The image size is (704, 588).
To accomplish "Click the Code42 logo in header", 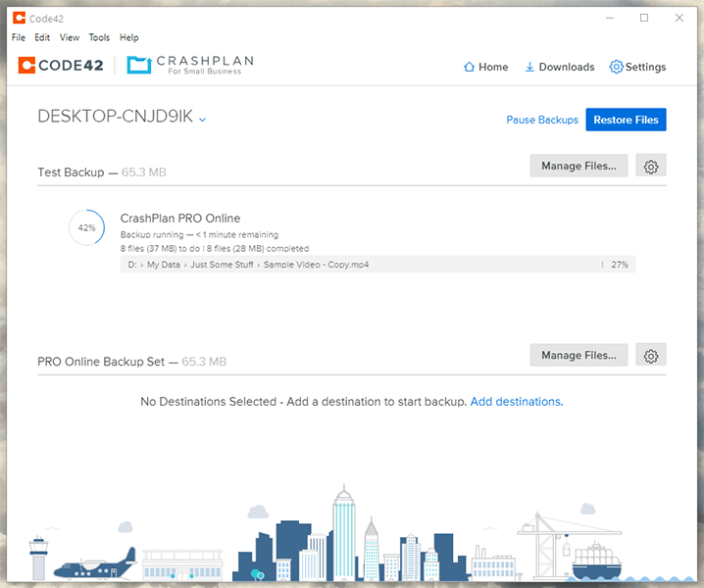I will click(x=61, y=66).
